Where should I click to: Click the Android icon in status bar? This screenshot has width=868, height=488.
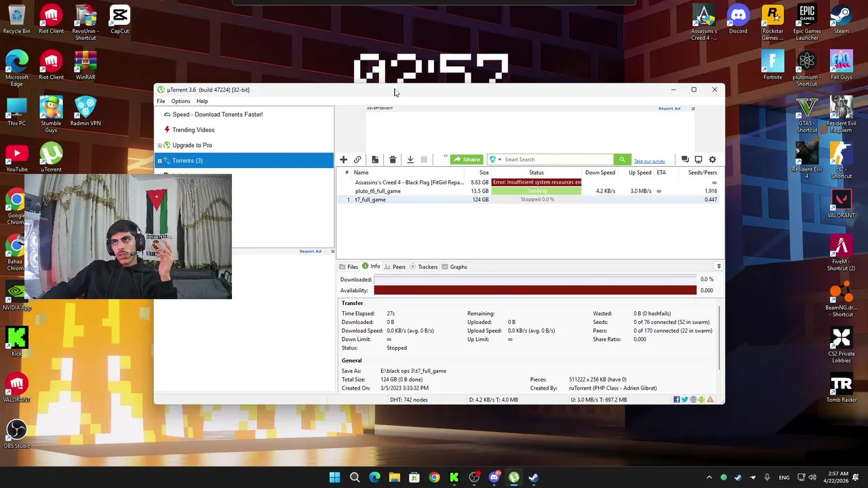coord(702,400)
